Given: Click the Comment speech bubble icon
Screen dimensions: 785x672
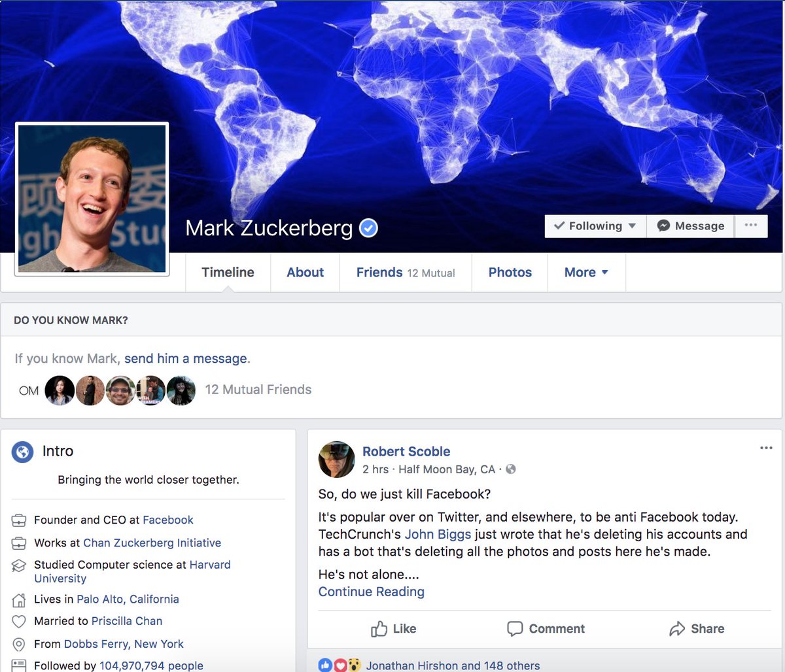Looking at the screenshot, I should coord(515,629).
